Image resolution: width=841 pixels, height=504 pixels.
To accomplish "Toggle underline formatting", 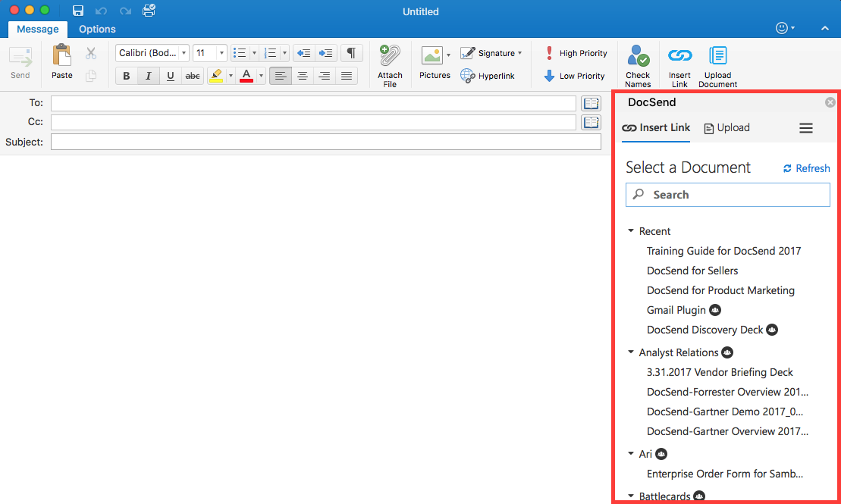I will [171, 76].
